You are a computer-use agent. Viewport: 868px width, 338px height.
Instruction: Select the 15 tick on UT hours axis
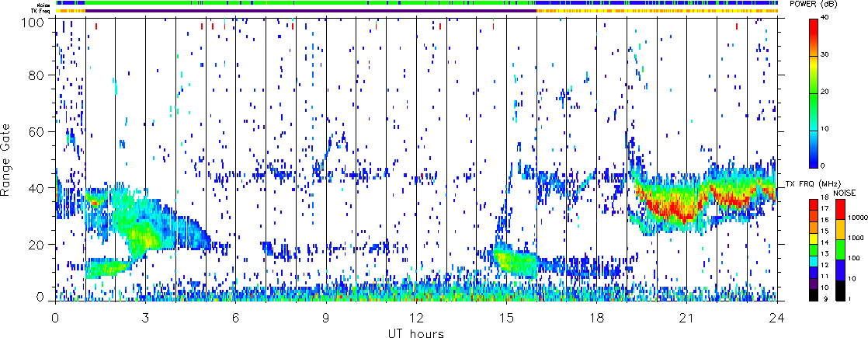coord(506,318)
